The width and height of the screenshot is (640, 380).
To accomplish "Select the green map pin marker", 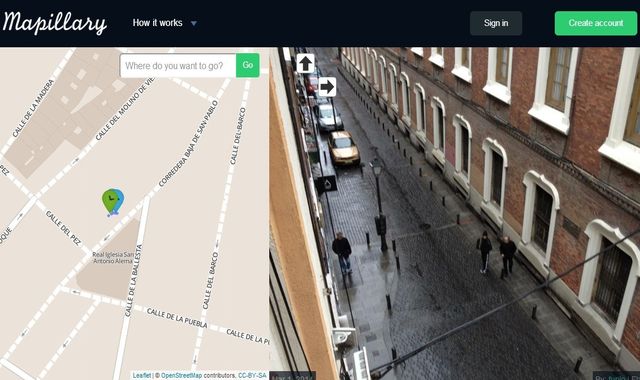I will click(110, 202).
